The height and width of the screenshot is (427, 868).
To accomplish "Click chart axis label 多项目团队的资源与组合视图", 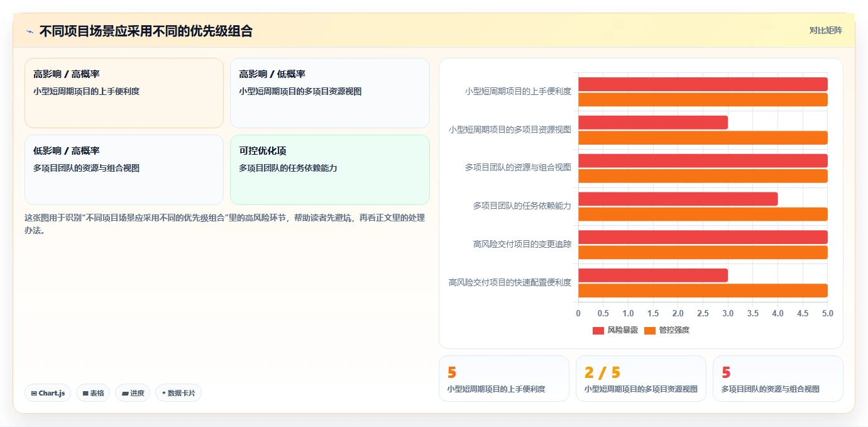I will pyautogui.click(x=518, y=167).
